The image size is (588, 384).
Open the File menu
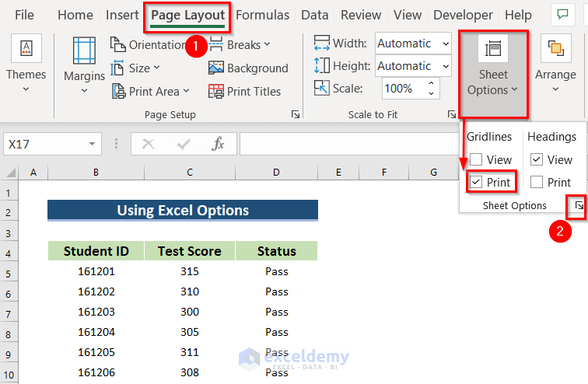pos(24,15)
